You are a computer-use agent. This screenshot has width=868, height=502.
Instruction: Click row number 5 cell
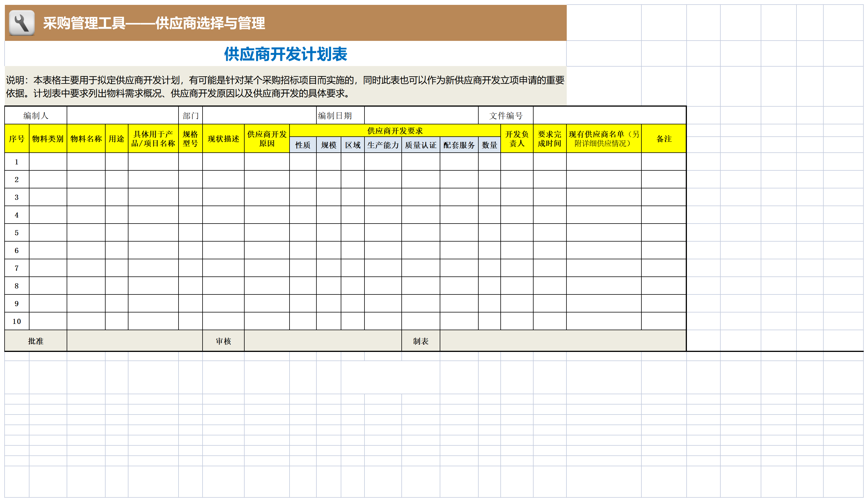(17, 233)
